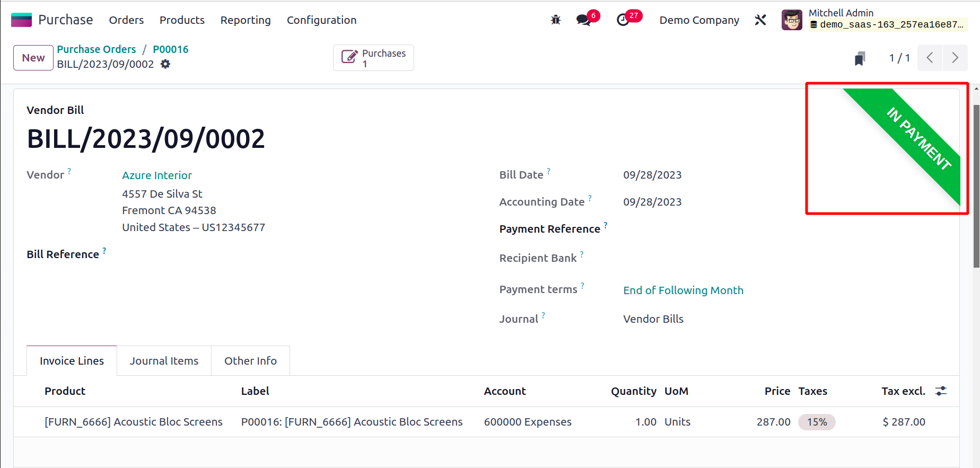Open the activities clock icon
Image resolution: width=980 pixels, height=468 pixels.
click(623, 20)
